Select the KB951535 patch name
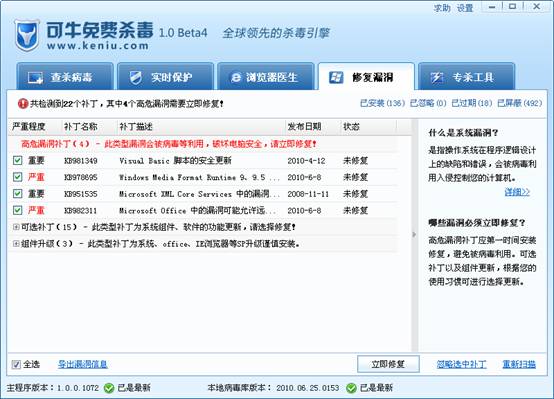This screenshot has width=554, height=399. (x=81, y=194)
